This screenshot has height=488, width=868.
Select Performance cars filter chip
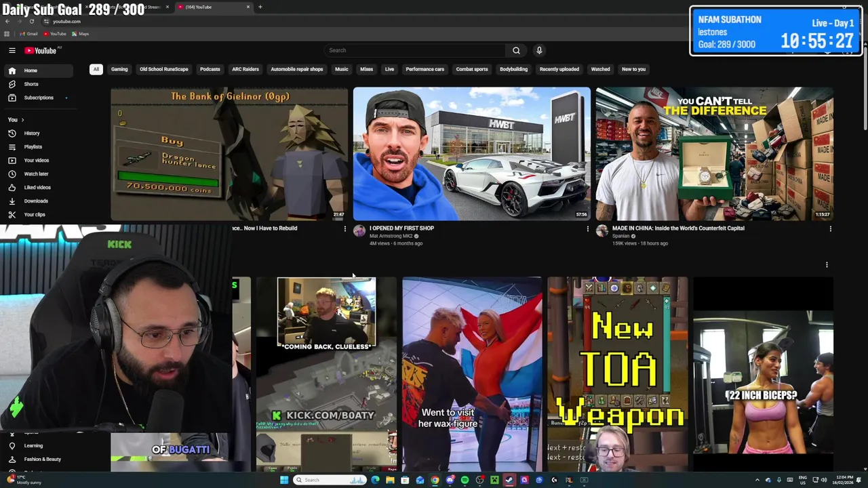click(x=425, y=69)
